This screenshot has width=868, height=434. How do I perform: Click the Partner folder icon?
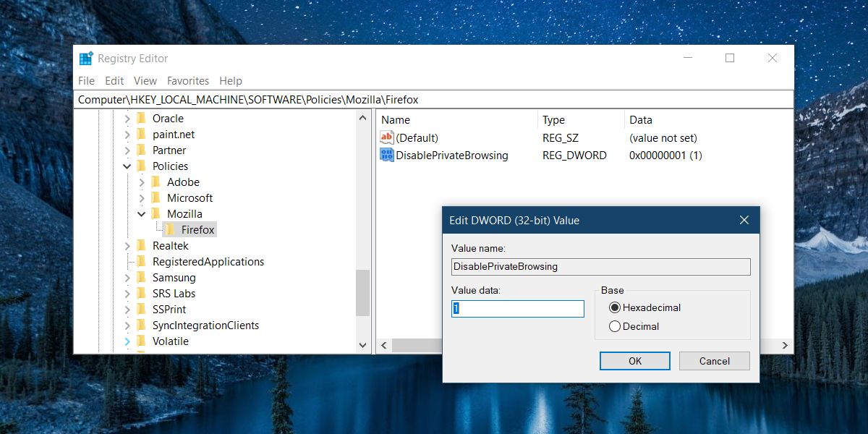coord(141,150)
